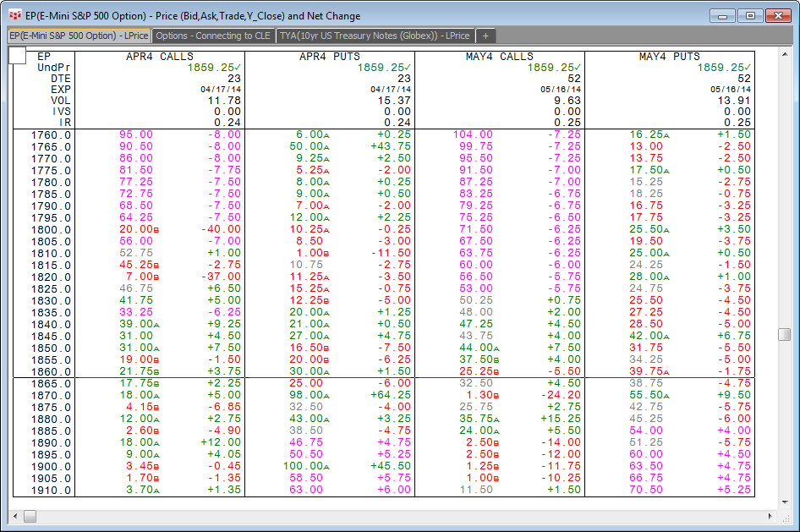This screenshot has height=532, width=800.
Task: Click the MAY4 PUTS column header
Action: tap(669, 57)
